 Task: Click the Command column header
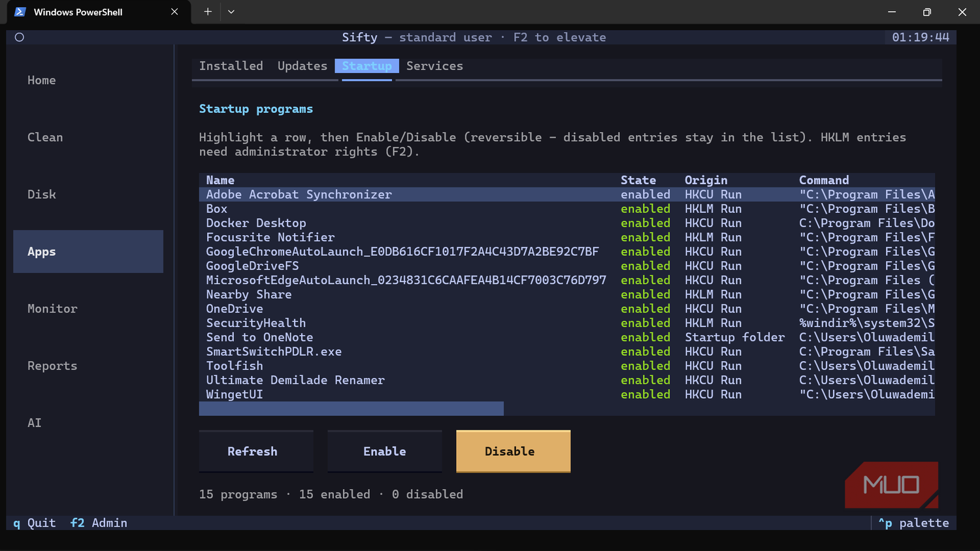[x=824, y=180]
